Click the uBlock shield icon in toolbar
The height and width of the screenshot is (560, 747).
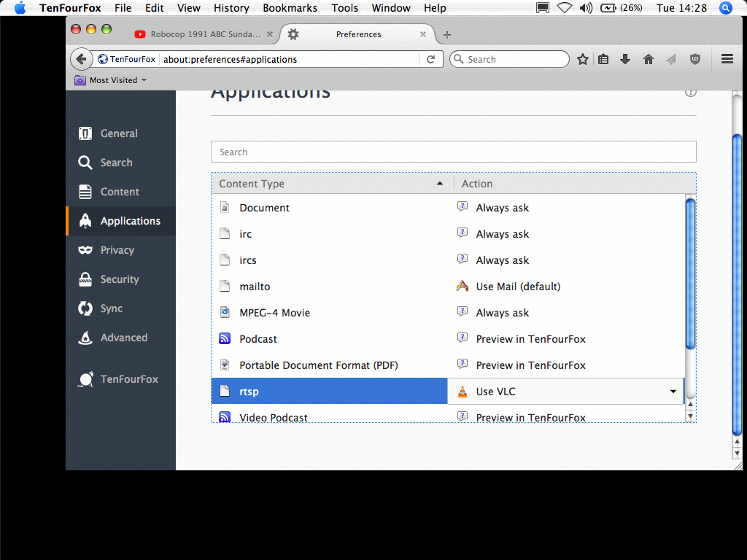tap(695, 59)
